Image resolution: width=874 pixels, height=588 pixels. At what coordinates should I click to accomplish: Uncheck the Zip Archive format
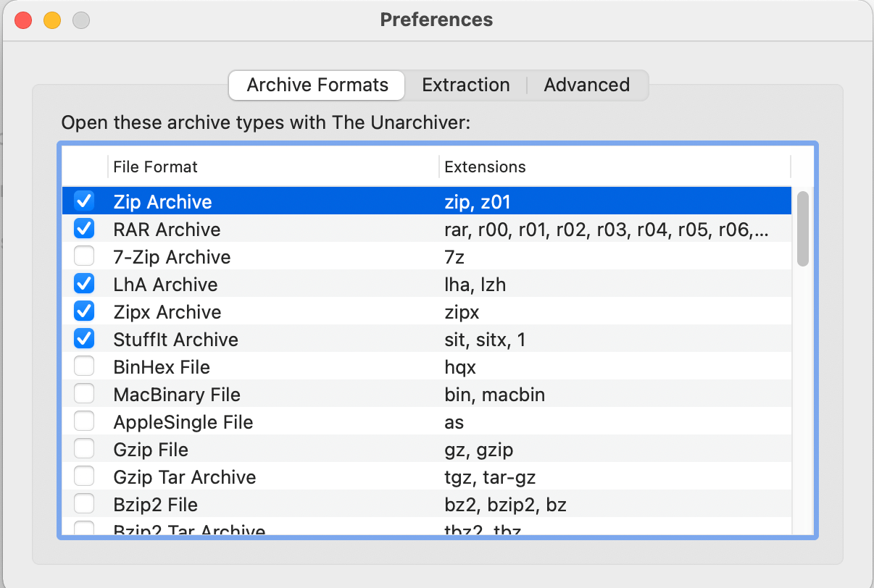[x=84, y=201]
